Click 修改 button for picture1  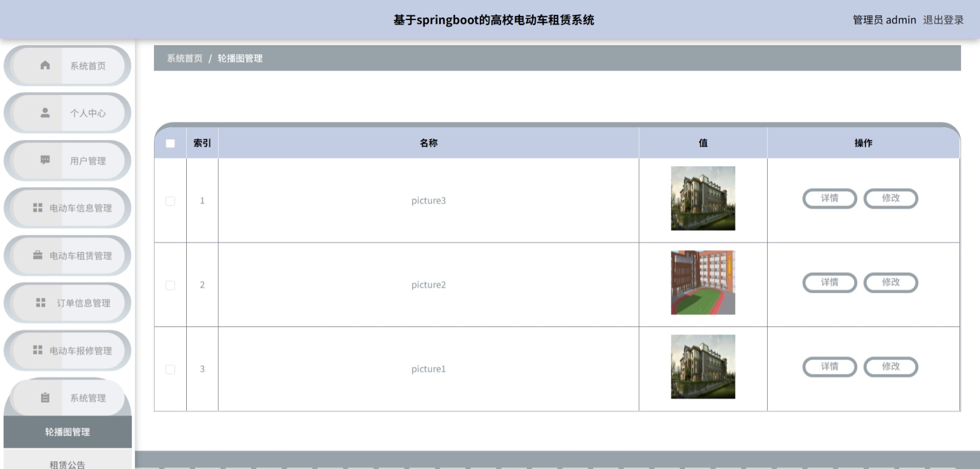(891, 367)
